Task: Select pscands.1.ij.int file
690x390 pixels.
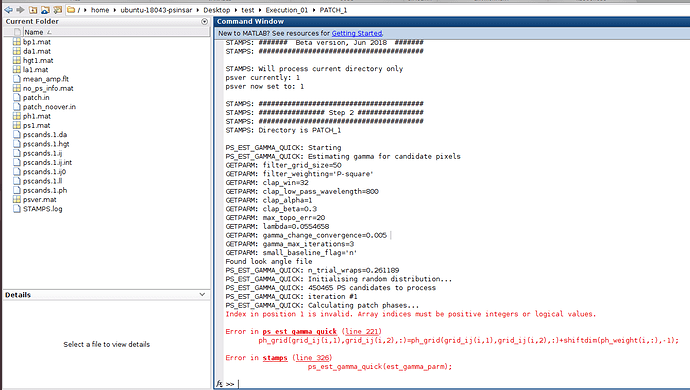Action: pyautogui.click(x=47, y=162)
